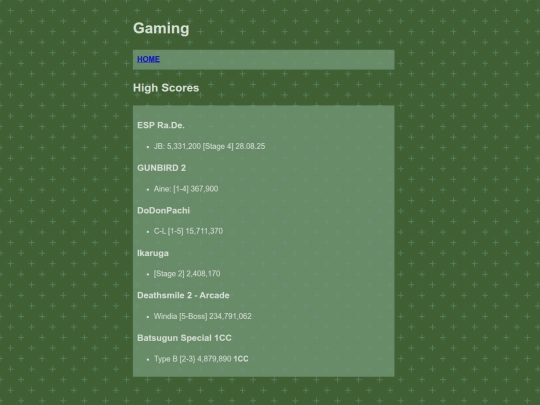The width and height of the screenshot is (540, 405).
Task: Click the Ikaruga heading
Action: point(153,253)
